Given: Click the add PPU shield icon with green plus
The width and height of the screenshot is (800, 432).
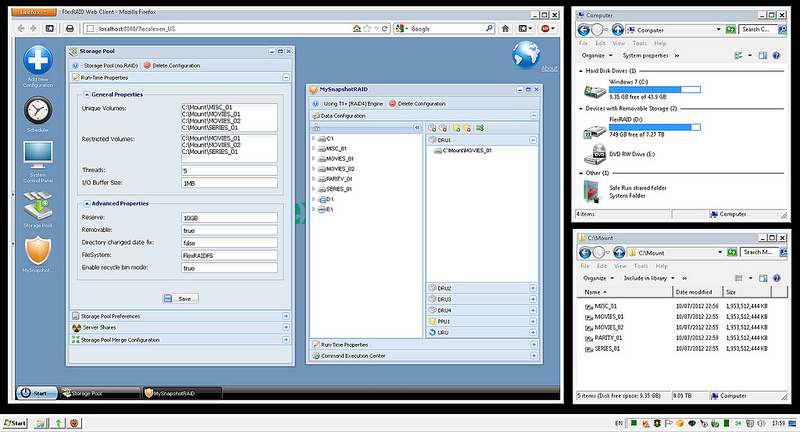Looking at the screenshot, I should point(456,128).
